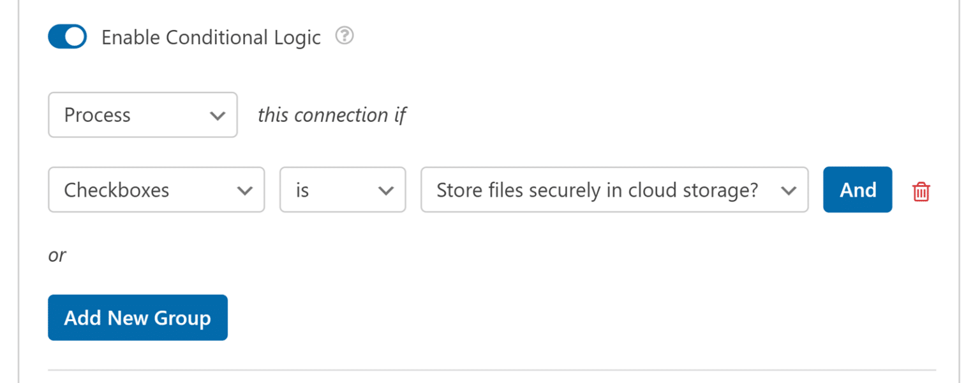The width and height of the screenshot is (980, 383).
Task: Click the chevron on the Checkboxes dropdown
Action: [246, 190]
